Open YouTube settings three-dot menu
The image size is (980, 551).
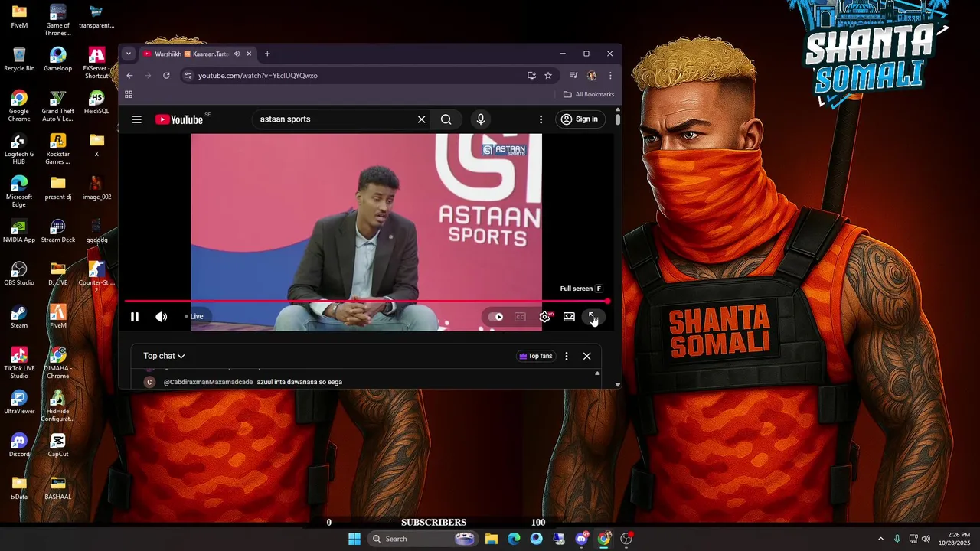pyautogui.click(x=541, y=119)
